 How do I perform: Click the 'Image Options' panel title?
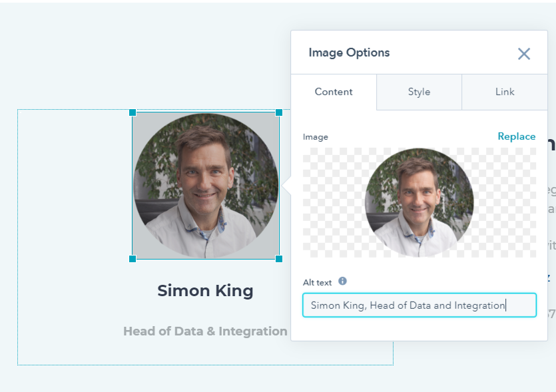349,53
